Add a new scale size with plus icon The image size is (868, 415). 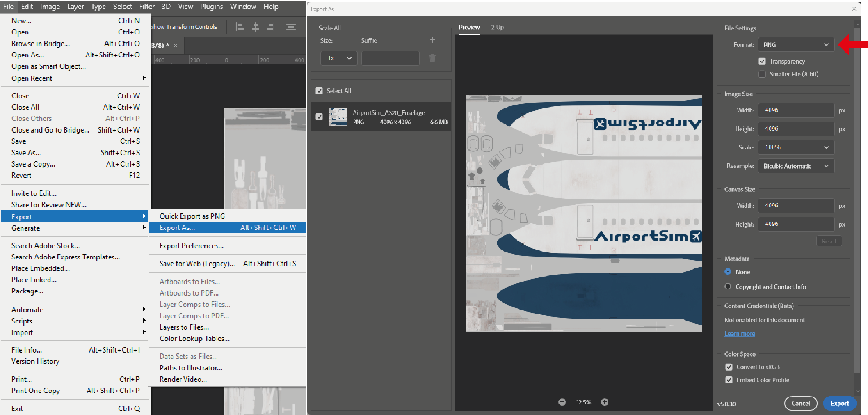(x=432, y=40)
